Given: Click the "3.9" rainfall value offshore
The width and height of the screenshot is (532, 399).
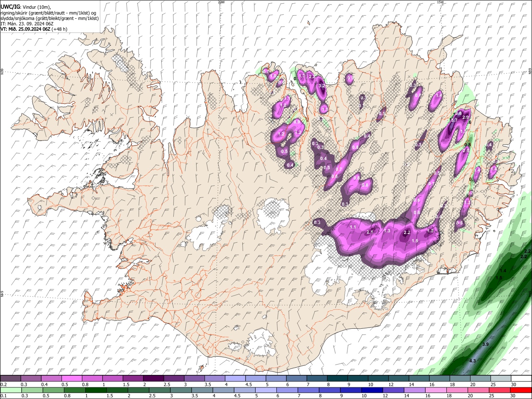Looking at the screenshot, I should coord(485,345).
